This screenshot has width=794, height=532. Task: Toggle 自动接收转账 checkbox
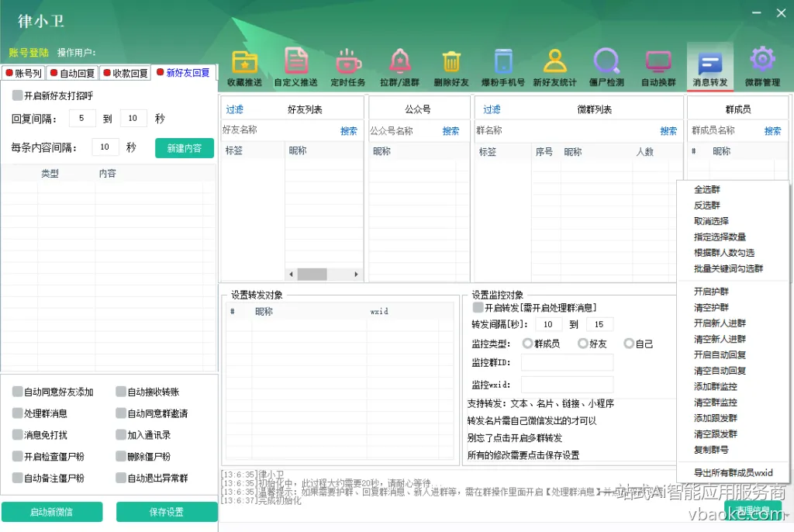point(121,392)
